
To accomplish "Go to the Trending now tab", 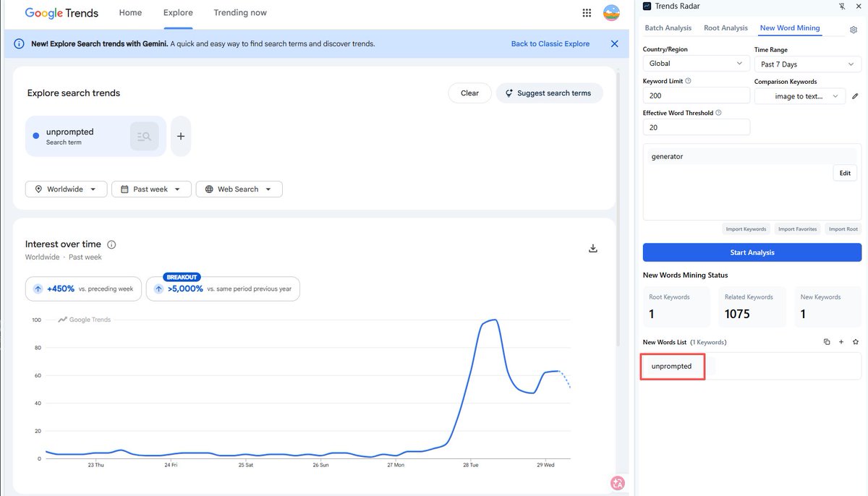I will tap(240, 12).
